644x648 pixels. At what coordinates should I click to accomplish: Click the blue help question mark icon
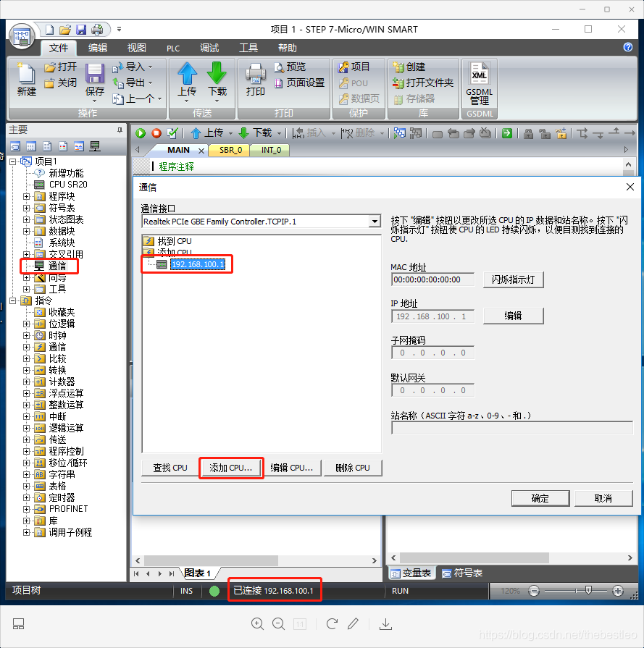(x=627, y=47)
